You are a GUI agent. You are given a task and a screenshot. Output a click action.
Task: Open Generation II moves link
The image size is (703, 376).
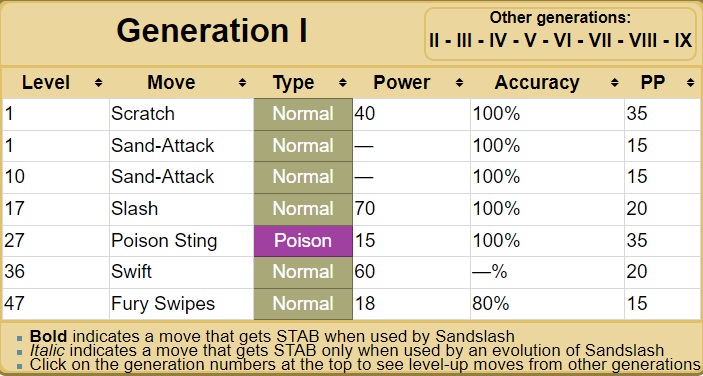pos(434,41)
